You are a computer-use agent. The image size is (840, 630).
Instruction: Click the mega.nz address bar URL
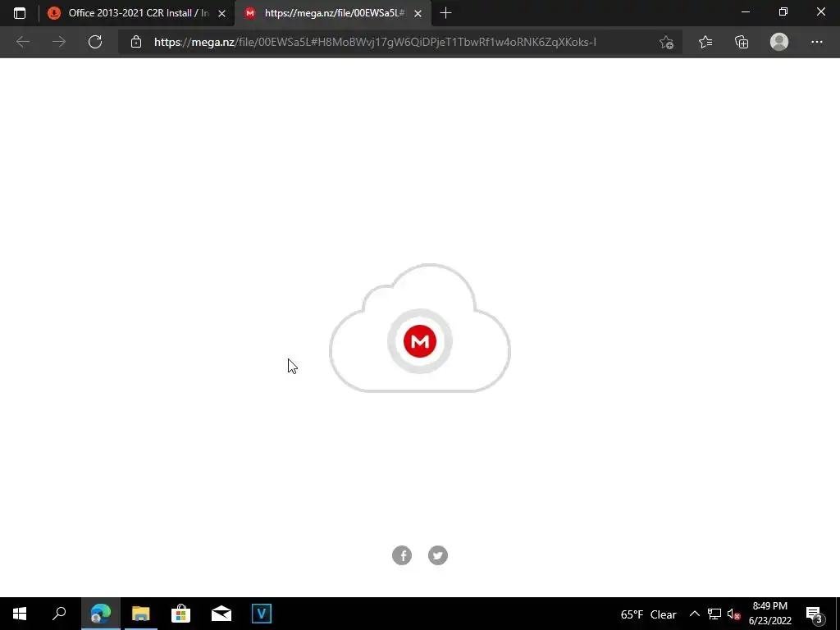(375, 42)
